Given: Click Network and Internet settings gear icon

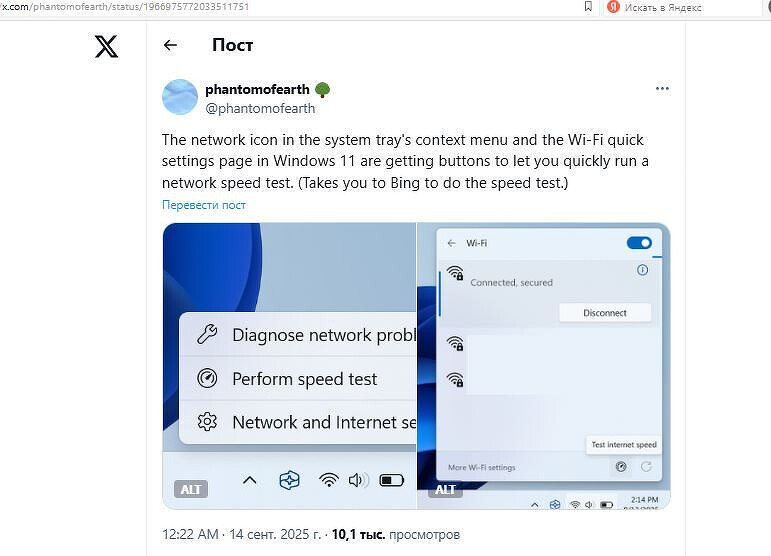Looking at the screenshot, I should point(207,422).
